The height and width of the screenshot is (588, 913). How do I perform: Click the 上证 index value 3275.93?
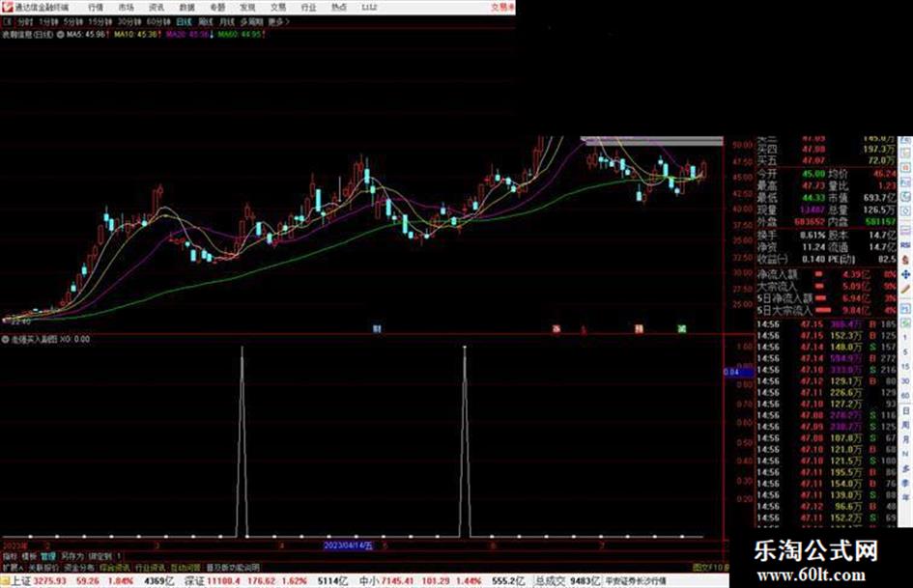pos(50,581)
